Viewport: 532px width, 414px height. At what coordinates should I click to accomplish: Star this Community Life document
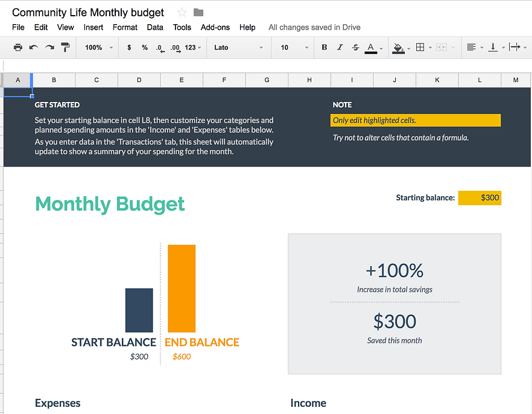pos(182,13)
